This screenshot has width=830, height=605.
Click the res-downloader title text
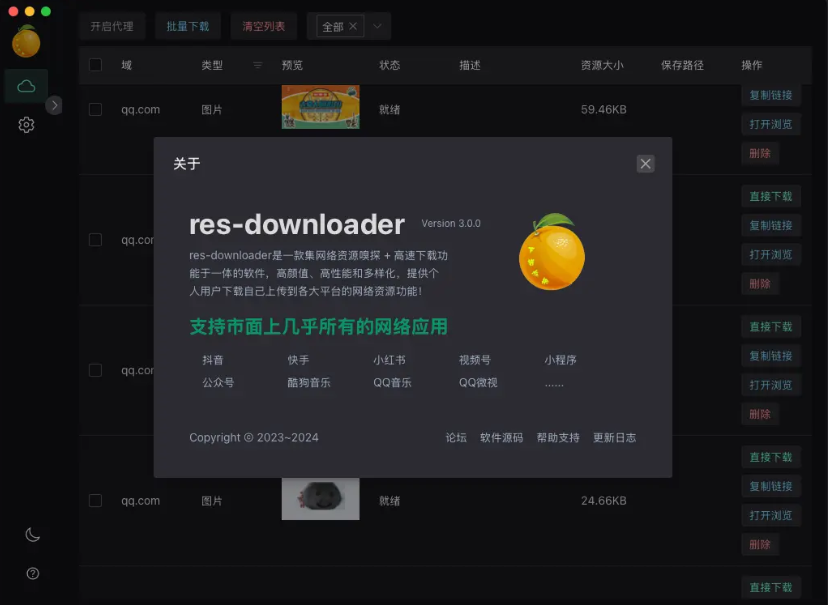tap(297, 224)
